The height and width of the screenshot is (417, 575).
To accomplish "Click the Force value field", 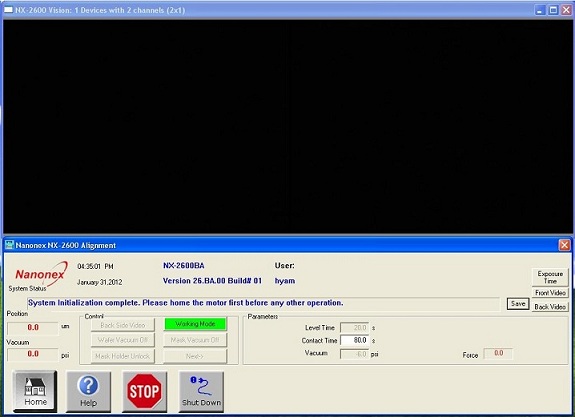I will point(498,353).
